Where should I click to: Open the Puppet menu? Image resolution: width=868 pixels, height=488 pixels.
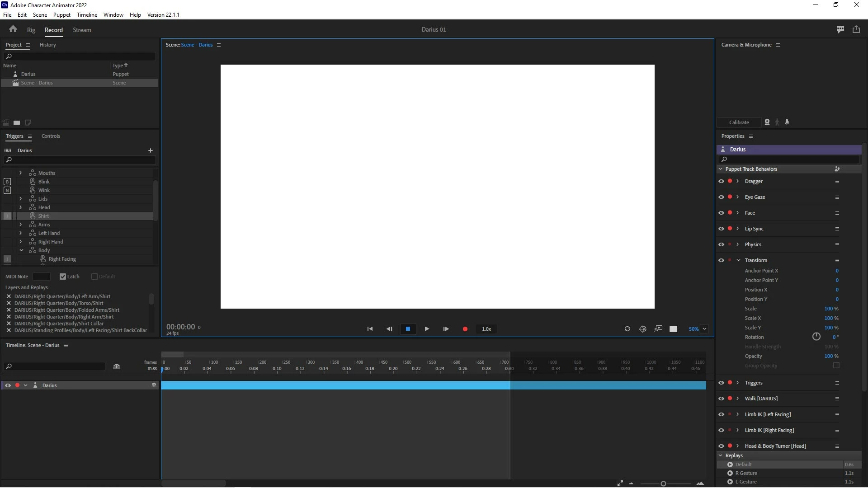61,14
